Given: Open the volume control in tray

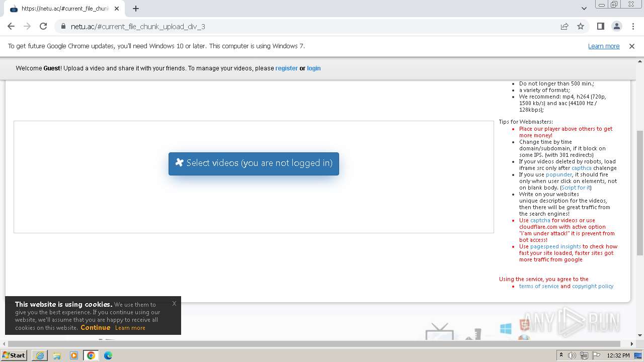Looking at the screenshot, I should [572, 355].
